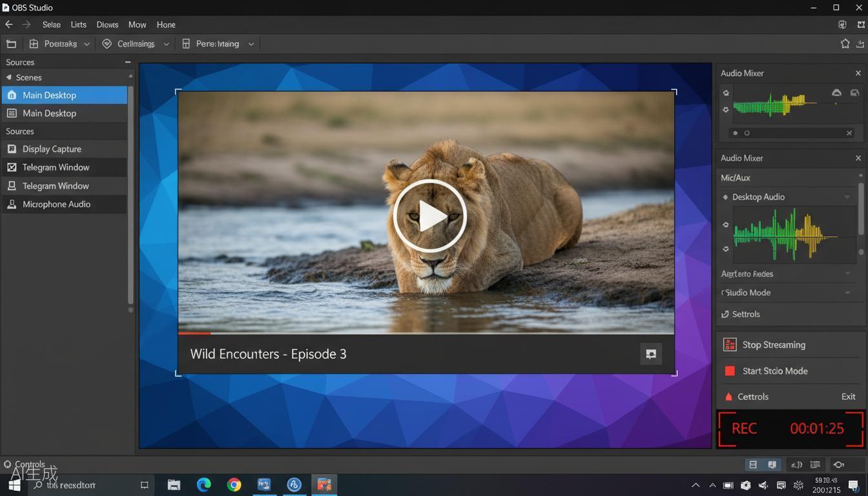Click the caption icon beside Wild Encounters title
The width and height of the screenshot is (868, 496).
pyautogui.click(x=651, y=354)
